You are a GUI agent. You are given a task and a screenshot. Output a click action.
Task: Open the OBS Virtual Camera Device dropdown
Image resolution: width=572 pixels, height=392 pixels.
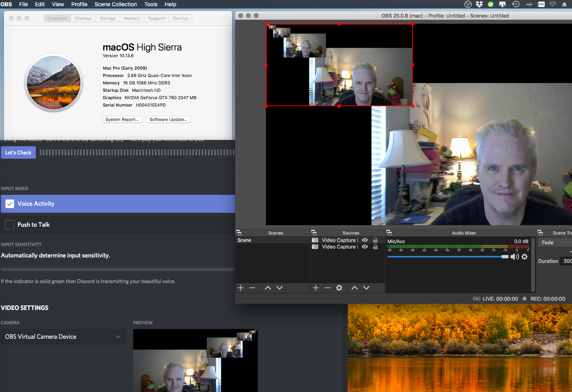tap(63, 337)
